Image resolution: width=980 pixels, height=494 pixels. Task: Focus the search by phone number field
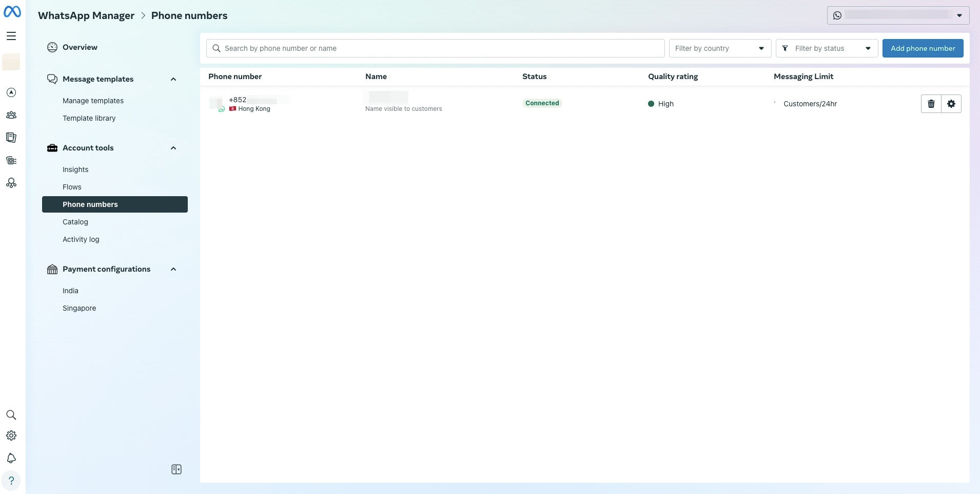[435, 48]
